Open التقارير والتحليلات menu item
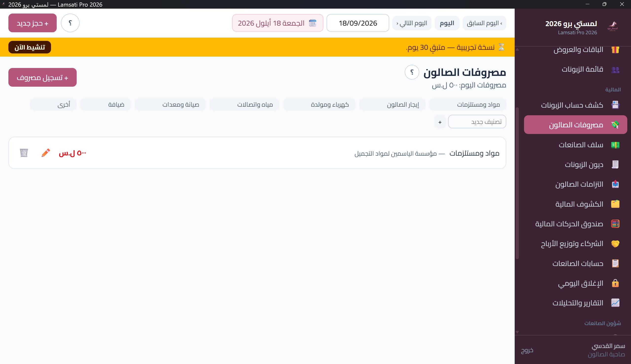This screenshot has width=631, height=364. [576, 303]
